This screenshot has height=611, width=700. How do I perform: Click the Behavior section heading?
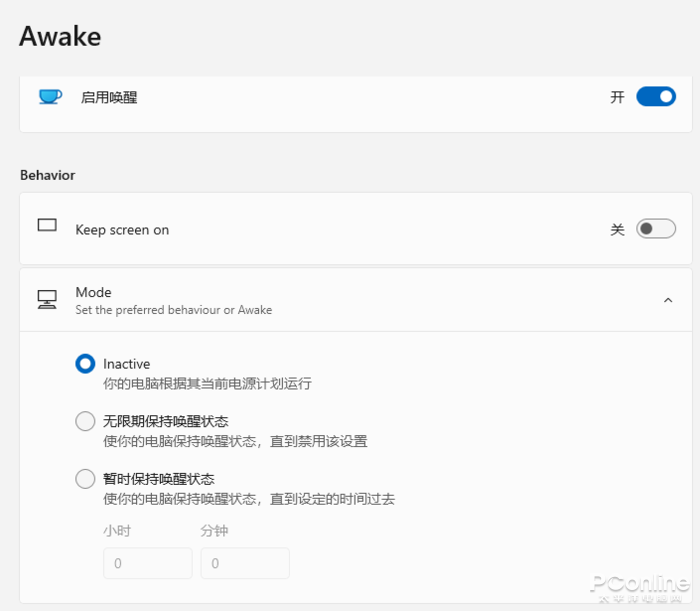(47, 175)
